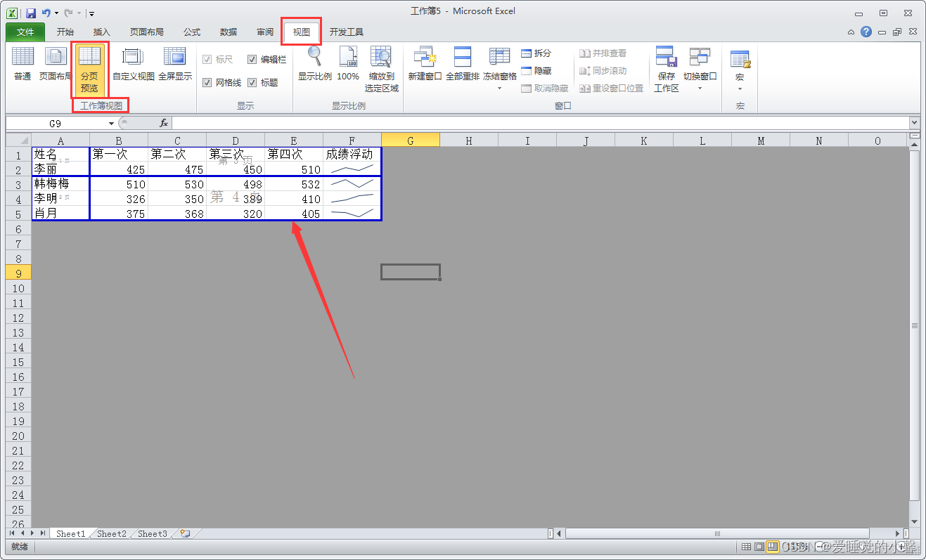926x560 pixels.
Task: Open a New Window (新建窗口)
Action: coord(425,65)
